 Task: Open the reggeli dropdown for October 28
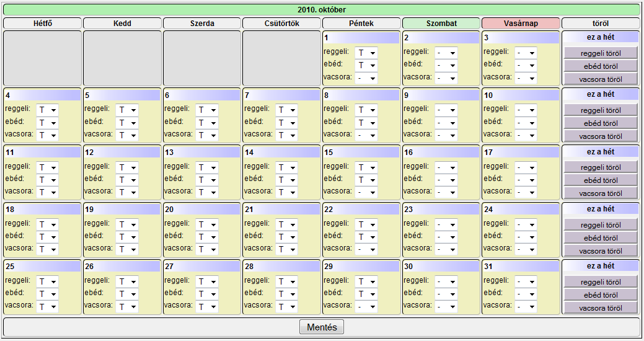click(286, 281)
